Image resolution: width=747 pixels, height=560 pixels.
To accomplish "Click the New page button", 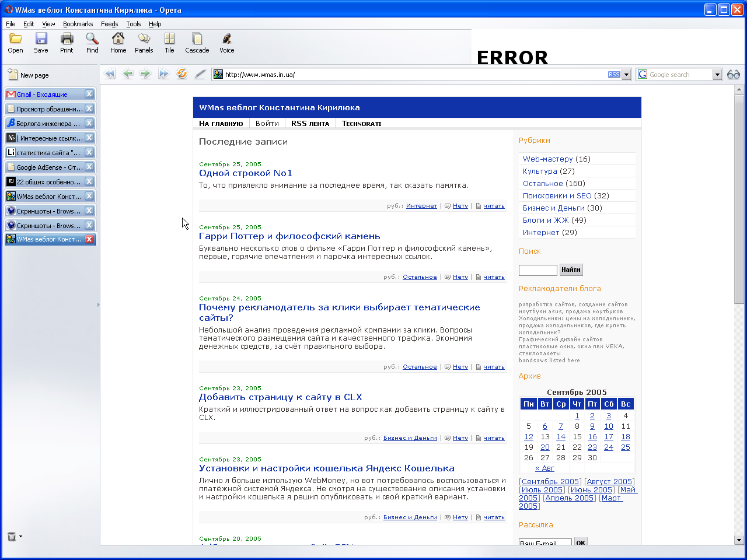I will (x=29, y=75).
